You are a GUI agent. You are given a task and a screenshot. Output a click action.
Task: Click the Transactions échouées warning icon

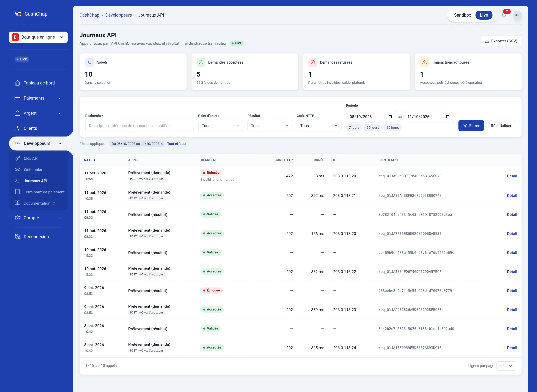[x=424, y=62]
